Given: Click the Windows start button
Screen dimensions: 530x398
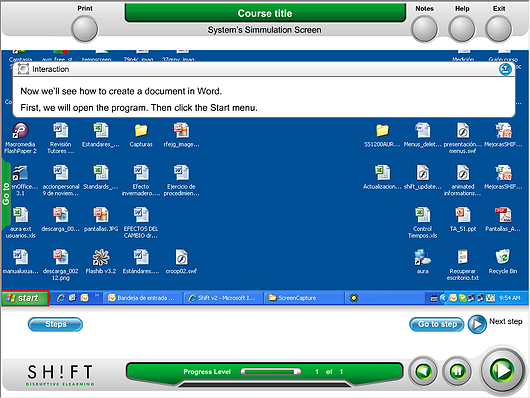Looking at the screenshot, I should [x=25, y=298].
